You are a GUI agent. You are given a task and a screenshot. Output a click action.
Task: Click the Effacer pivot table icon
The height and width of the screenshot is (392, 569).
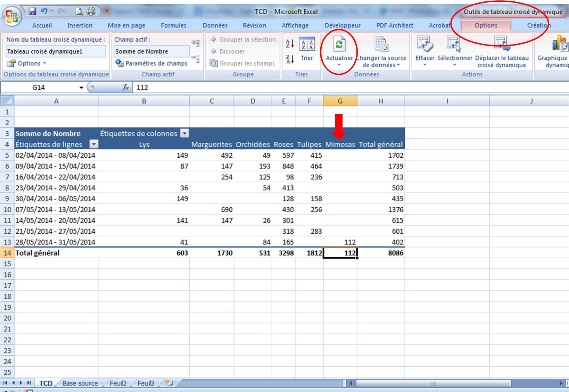point(425,44)
